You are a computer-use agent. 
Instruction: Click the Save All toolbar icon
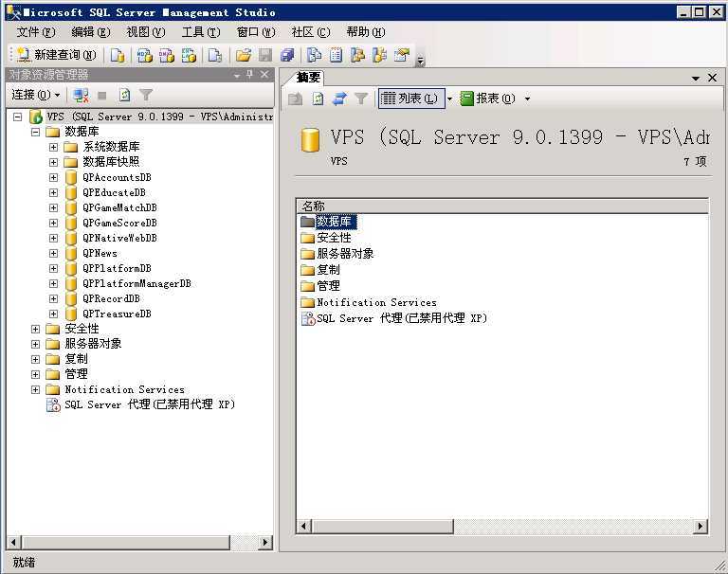coord(287,55)
